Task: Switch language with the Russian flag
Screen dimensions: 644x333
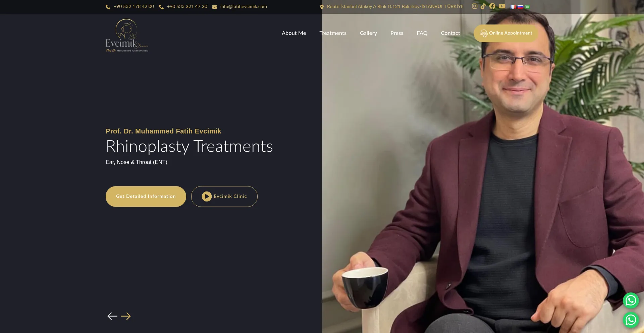Action: pos(520,7)
